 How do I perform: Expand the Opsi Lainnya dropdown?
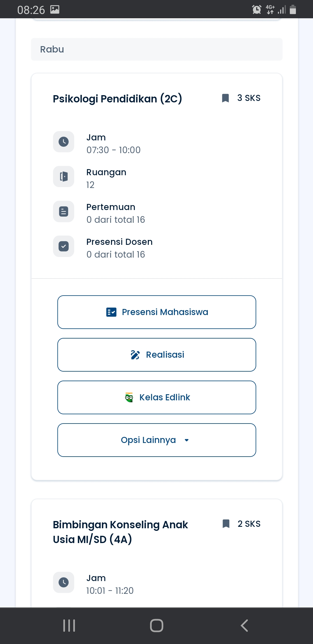click(x=156, y=440)
